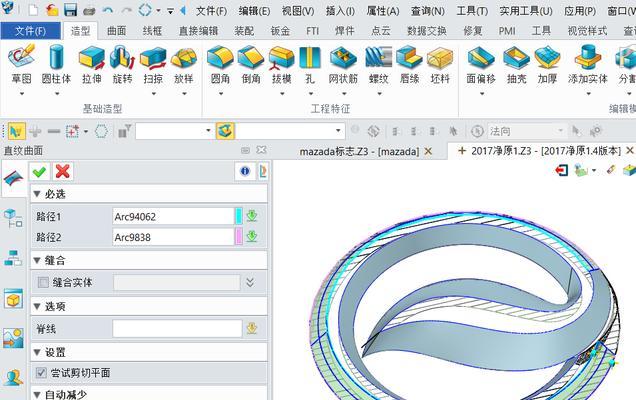
Task: Collapse the 必选 section
Action: (37, 194)
